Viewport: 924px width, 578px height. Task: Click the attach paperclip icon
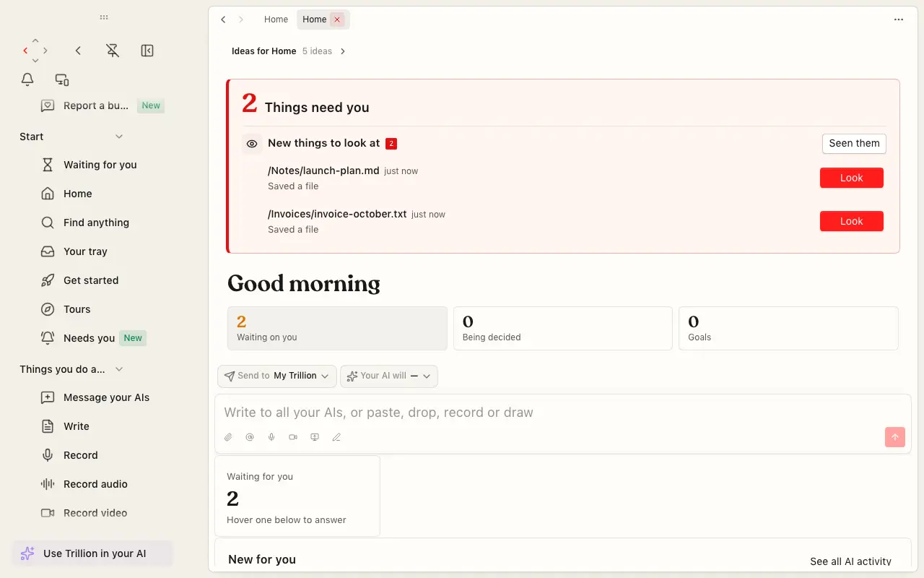click(x=228, y=437)
